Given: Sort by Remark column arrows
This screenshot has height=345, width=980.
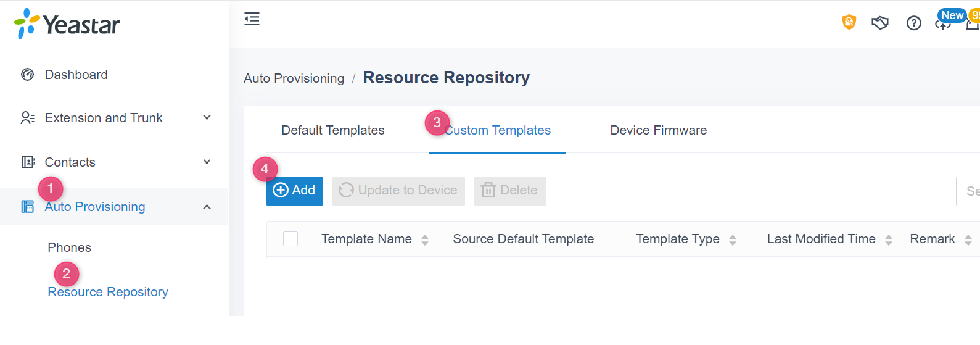Looking at the screenshot, I should click(968, 239).
